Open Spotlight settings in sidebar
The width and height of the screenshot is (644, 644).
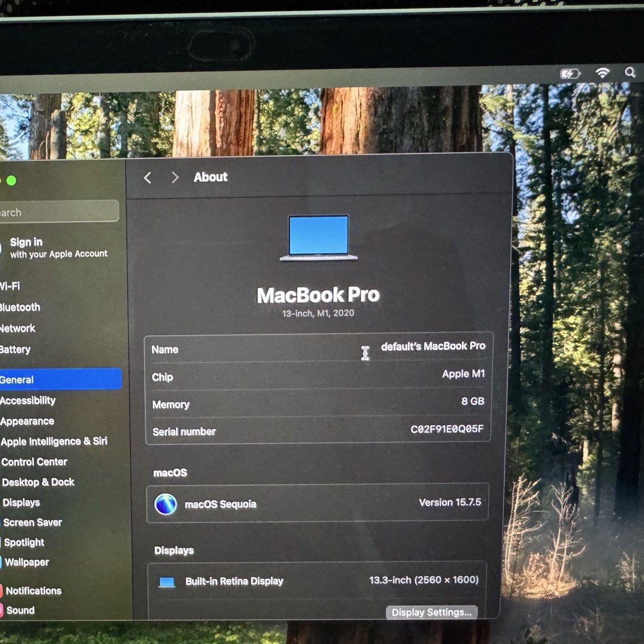click(24, 543)
